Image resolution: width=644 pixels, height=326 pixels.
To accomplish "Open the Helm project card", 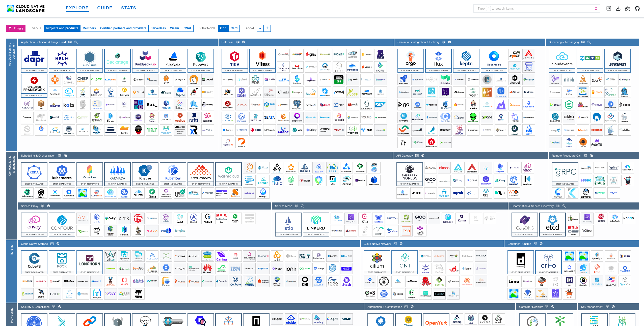I will [x=62, y=60].
